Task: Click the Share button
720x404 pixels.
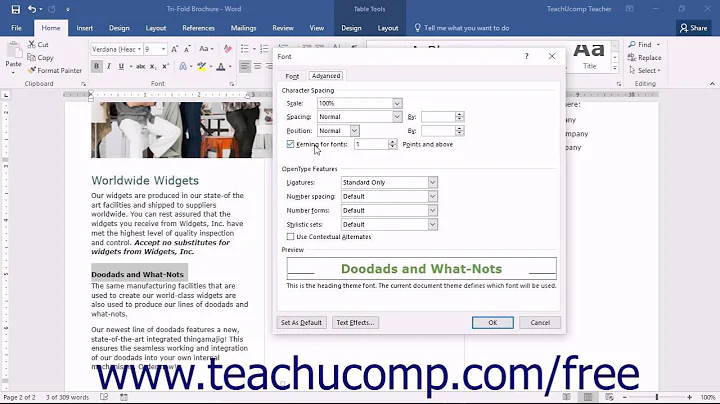Action: (x=693, y=28)
